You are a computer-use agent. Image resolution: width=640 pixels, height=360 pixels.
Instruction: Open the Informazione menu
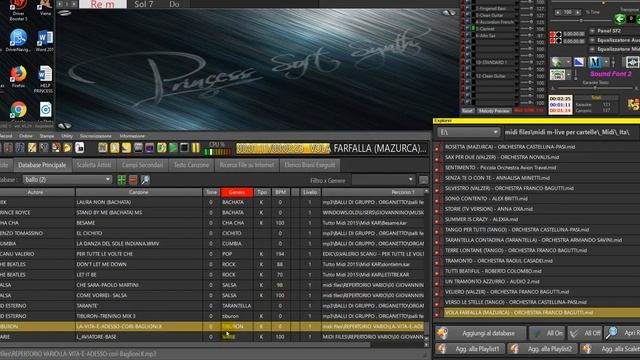[132, 136]
